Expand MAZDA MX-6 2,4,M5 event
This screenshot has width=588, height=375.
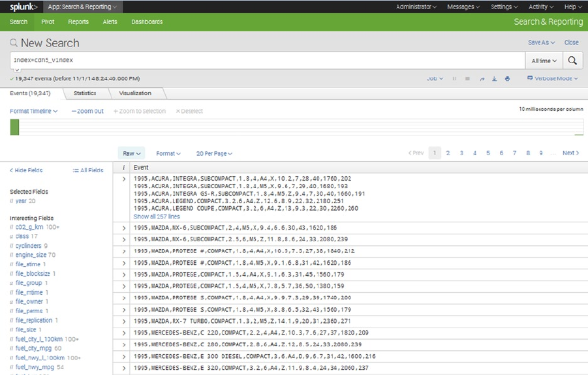point(124,228)
